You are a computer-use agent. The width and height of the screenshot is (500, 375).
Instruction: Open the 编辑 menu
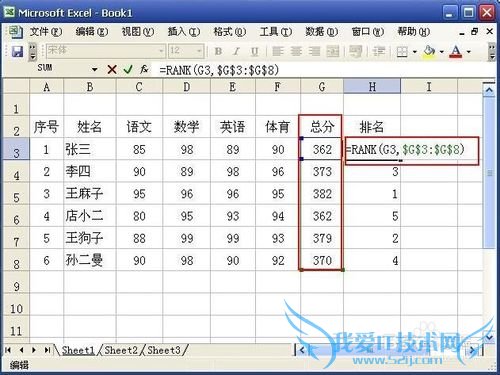point(92,32)
